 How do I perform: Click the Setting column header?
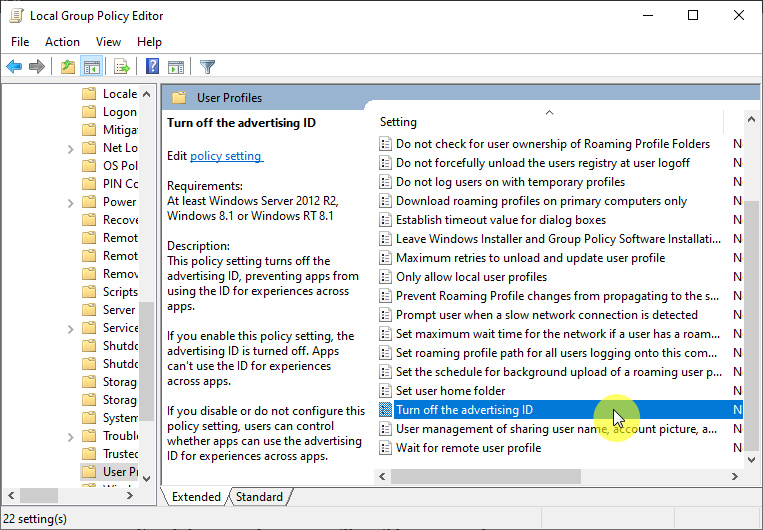point(399,122)
